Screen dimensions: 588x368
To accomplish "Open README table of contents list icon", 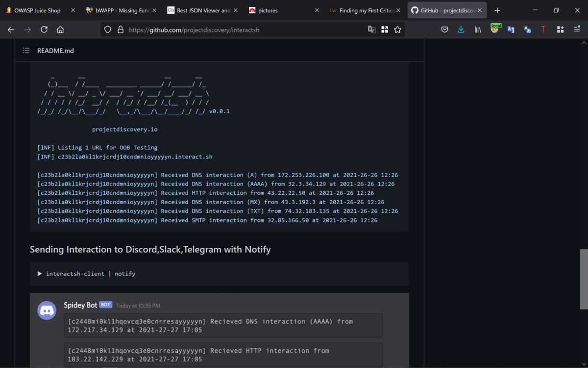I will 25,51.
